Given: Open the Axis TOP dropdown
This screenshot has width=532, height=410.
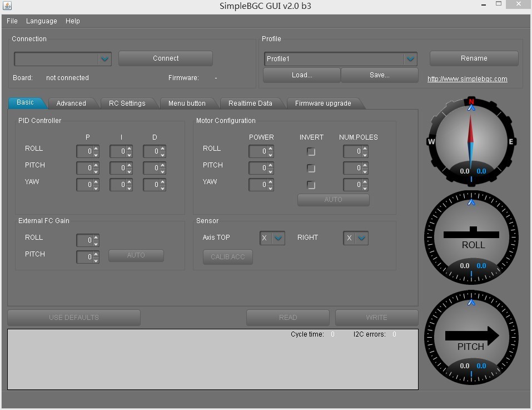Looking at the screenshot, I should [279, 238].
